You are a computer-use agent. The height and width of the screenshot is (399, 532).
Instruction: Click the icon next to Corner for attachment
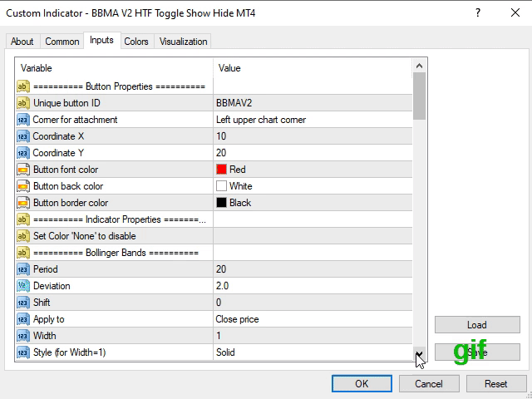pos(22,120)
